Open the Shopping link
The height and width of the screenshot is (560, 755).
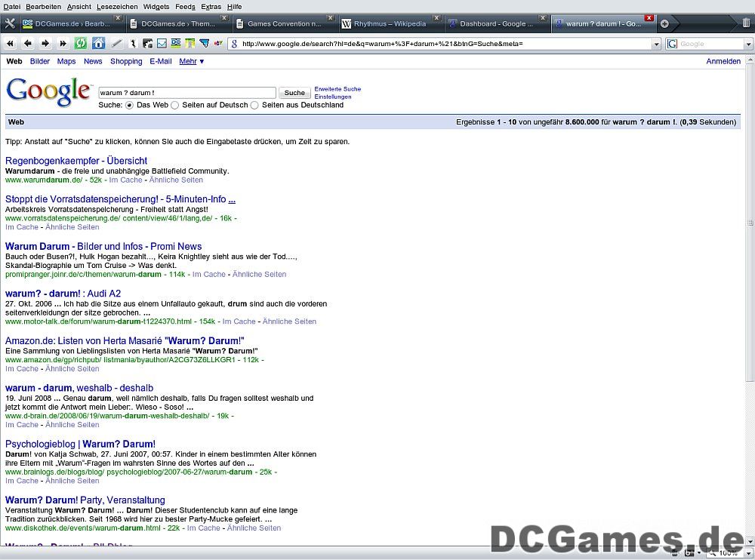pos(126,61)
